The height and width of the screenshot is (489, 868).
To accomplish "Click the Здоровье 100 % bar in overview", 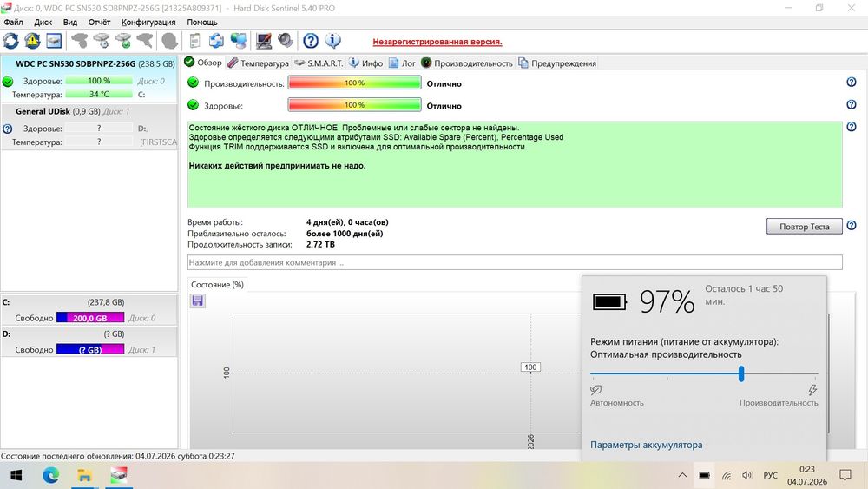I will tap(354, 105).
